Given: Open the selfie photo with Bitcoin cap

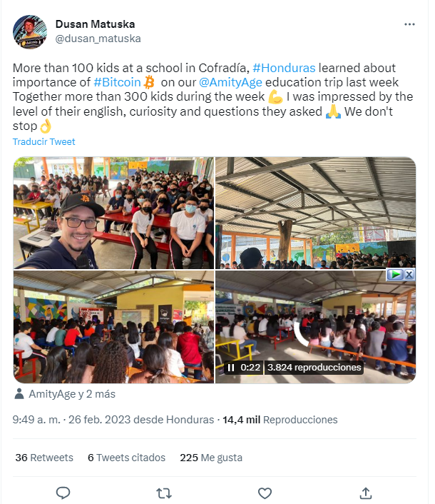Looking at the screenshot, I should coord(113,213).
